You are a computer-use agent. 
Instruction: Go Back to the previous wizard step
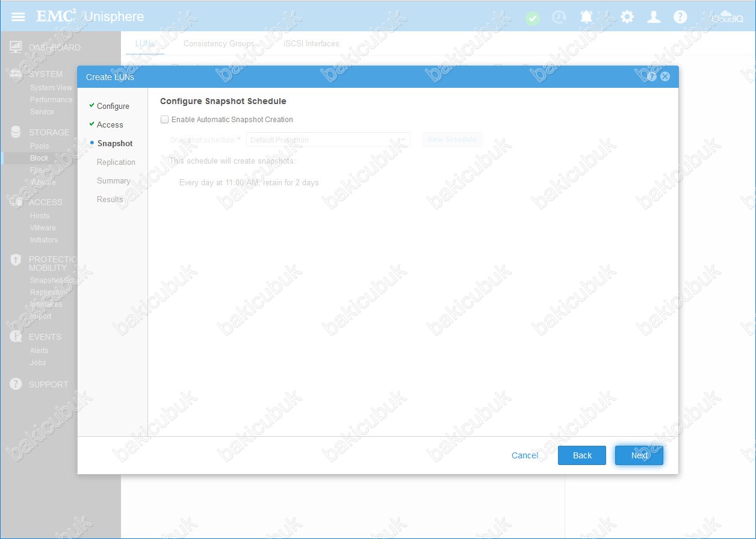(x=582, y=455)
